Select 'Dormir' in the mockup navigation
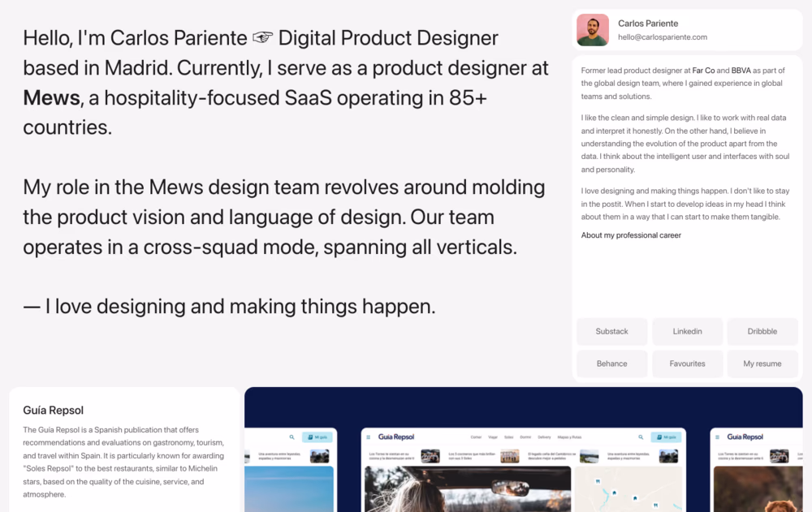Viewport: 812px width, 512px height. [x=525, y=437]
